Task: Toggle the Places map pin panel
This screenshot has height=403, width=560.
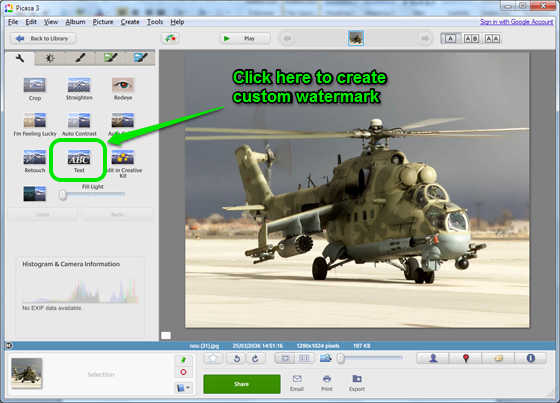Action: pos(465,358)
